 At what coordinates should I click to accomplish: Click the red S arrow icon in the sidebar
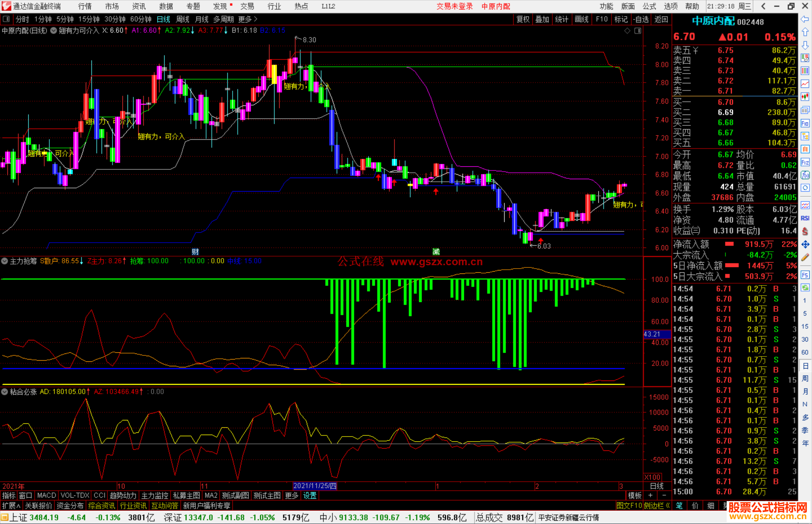805,231
